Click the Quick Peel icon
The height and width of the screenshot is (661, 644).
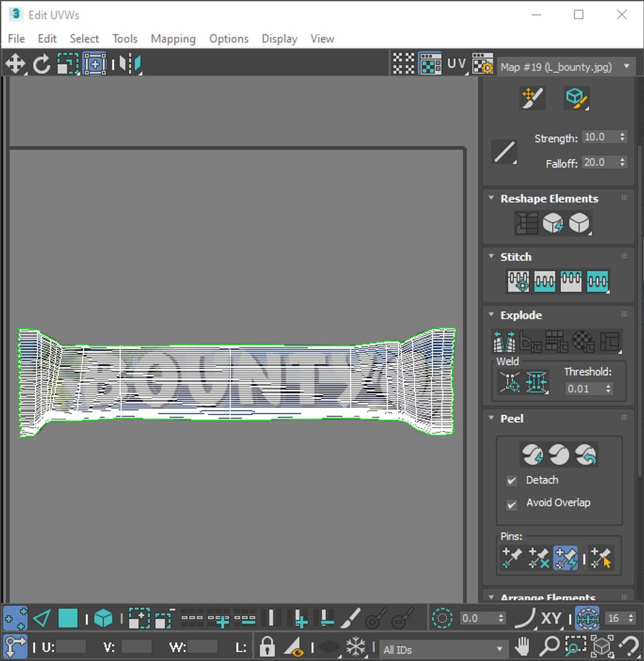(x=533, y=455)
